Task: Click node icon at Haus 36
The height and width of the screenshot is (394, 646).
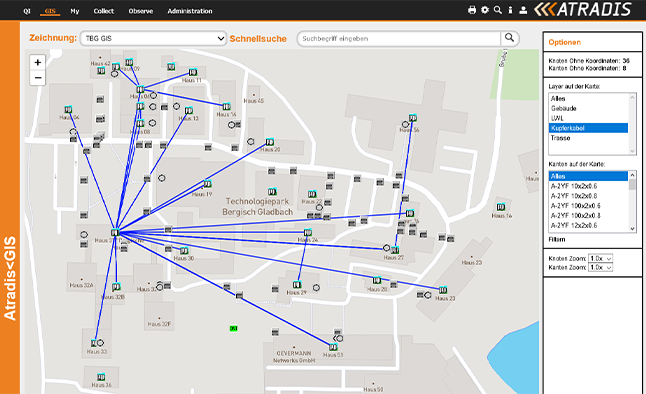Action: tap(101, 377)
